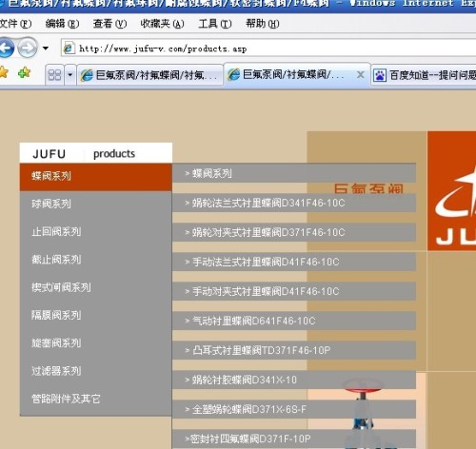
Task: Select 楔式闸阀系列 category
Action: pos(96,287)
